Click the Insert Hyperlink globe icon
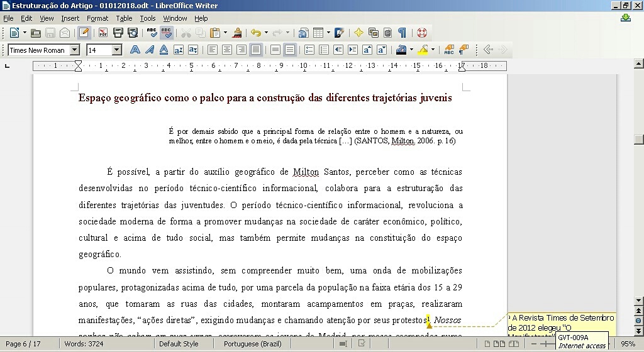 303,33
